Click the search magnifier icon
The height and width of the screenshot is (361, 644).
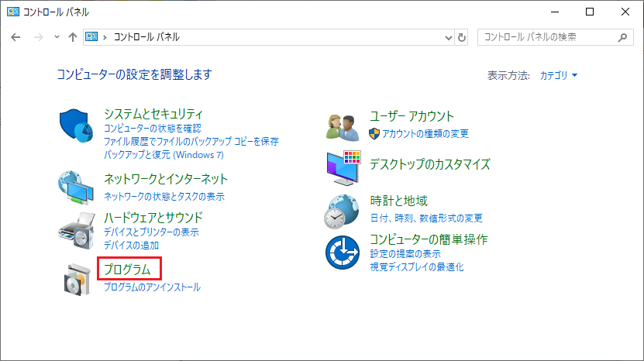tap(622, 37)
